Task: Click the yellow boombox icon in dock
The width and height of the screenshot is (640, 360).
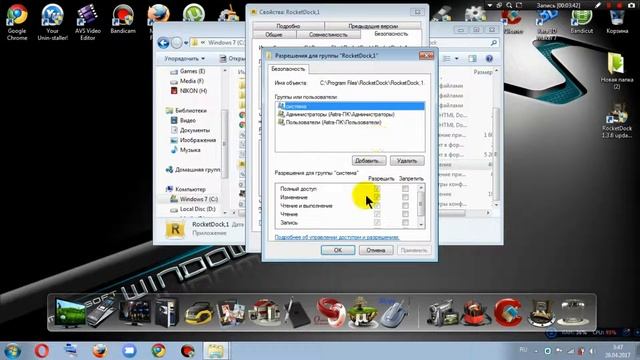Action: (x=199, y=313)
